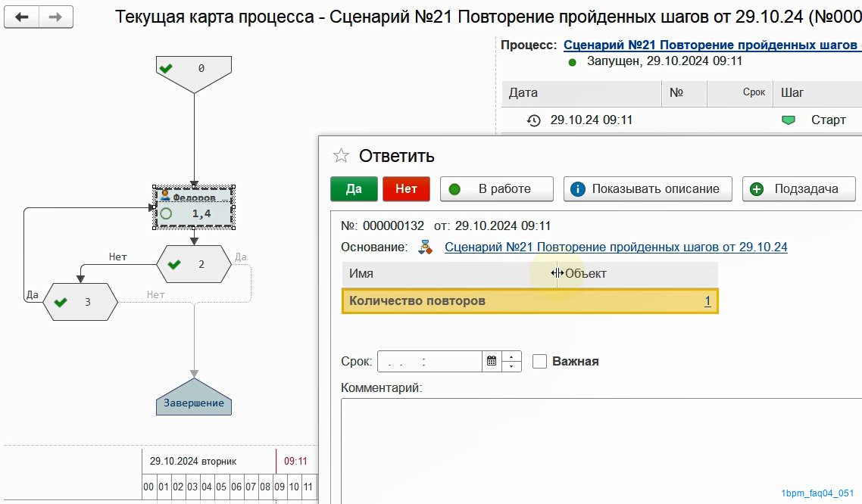Click the green checkmark on node 2
The image size is (862, 504).
[174, 265]
